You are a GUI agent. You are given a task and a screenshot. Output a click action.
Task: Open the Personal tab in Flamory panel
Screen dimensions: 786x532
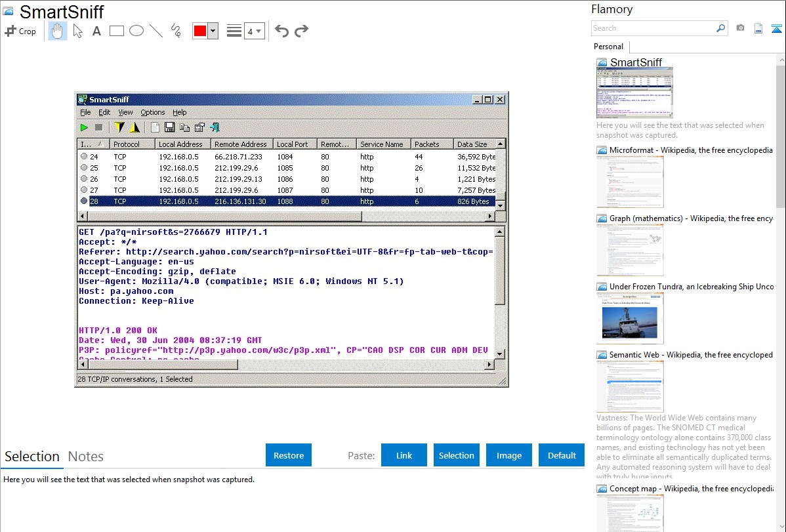coord(608,47)
